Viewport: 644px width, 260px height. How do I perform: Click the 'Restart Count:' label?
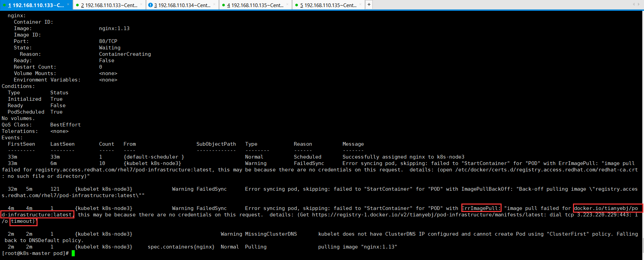tap(35, 67)
